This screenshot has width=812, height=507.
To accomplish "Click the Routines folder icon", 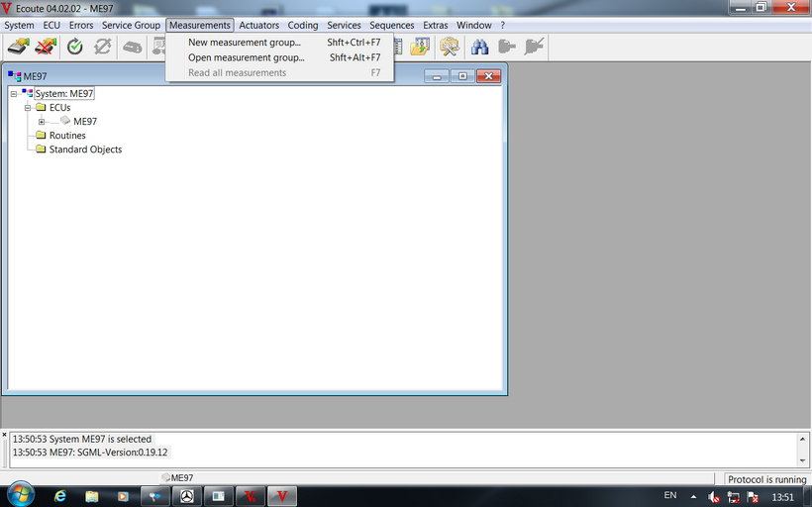I will [41, 135].
